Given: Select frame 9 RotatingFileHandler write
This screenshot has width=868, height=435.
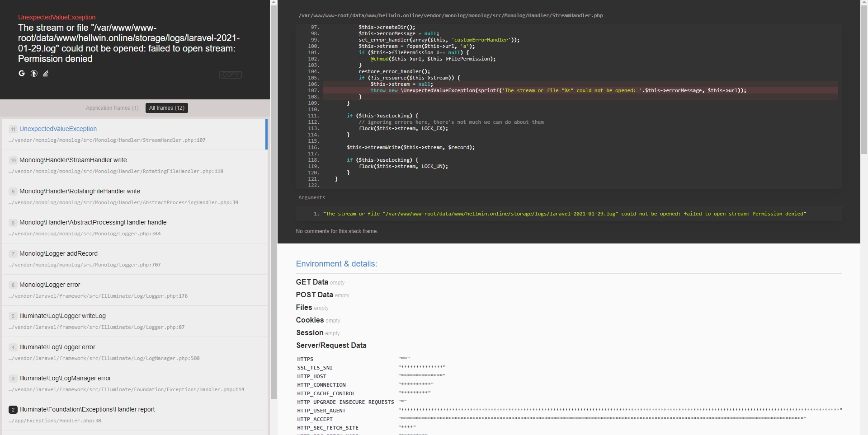Looking at the screenshot, I should [135, 196].
